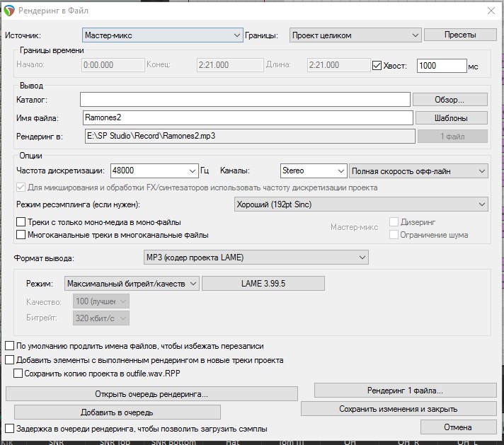Viewport: 504px width, 445px height.
Task: Click the REAPER icon in title bar
Action: tap(8, 11)
